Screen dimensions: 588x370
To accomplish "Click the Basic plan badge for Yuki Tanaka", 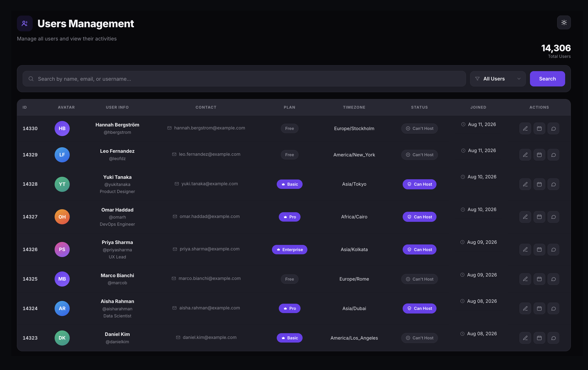I will (x=289, y=184).
